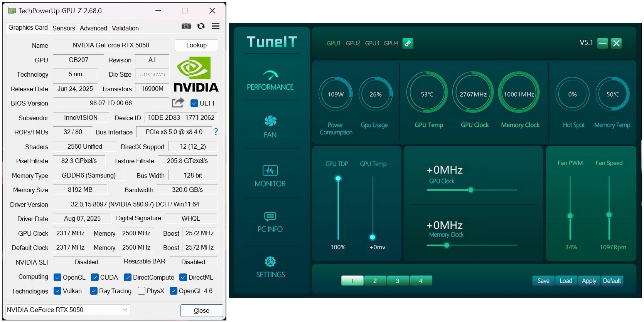Click the Close button in GPU-Z

(202, 310)
